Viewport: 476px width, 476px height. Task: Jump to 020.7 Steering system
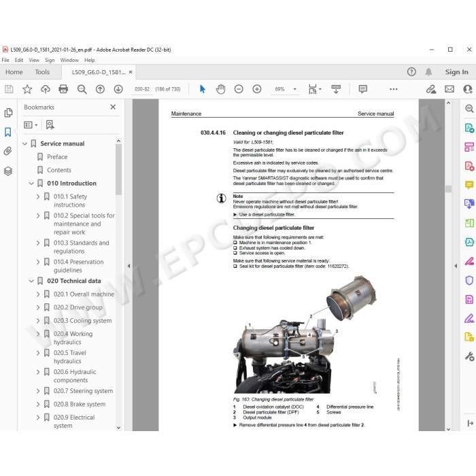tap(83, 391)
